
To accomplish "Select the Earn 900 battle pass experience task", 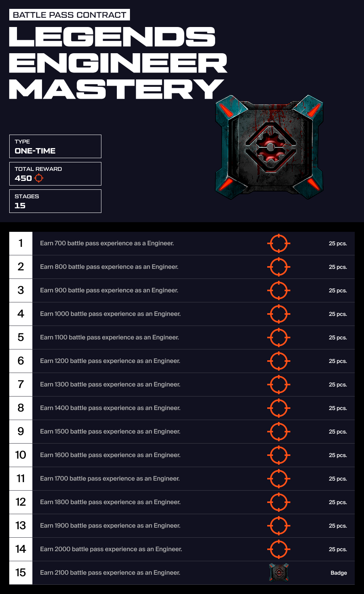I will (x=109, y=290).
